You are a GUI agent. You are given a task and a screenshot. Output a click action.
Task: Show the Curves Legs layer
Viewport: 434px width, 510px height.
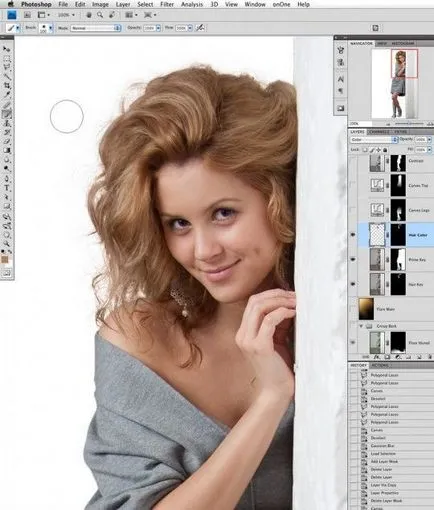[x=353, y=210]
